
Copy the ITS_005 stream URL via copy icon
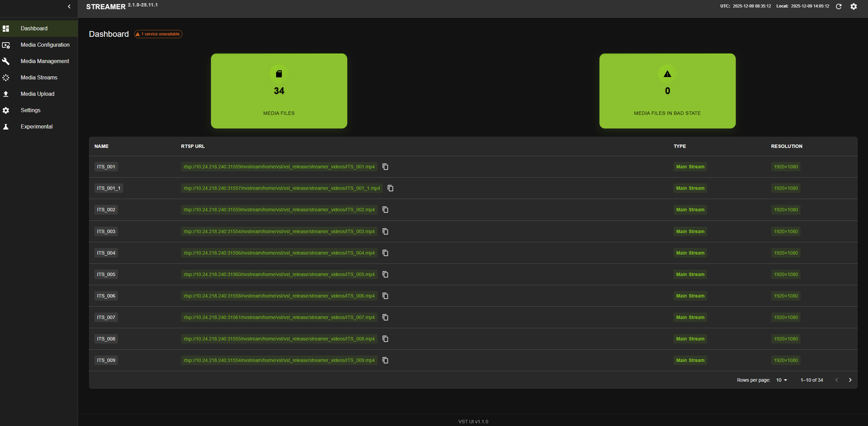point(385,274)
